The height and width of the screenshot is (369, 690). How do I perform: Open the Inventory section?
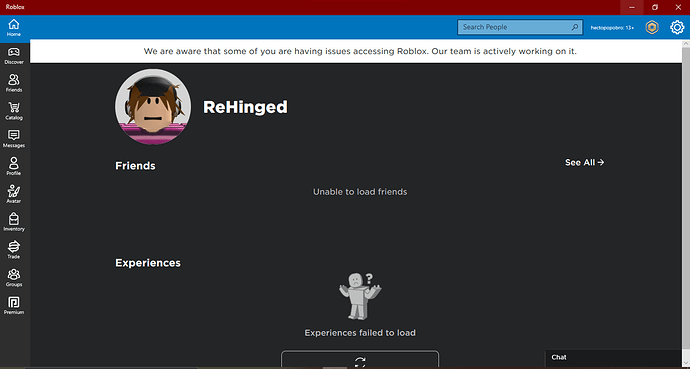pos(14,222)
